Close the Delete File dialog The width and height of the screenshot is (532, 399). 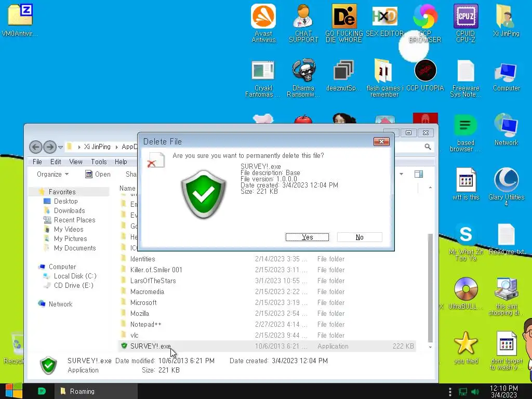(x=381, y=141)
